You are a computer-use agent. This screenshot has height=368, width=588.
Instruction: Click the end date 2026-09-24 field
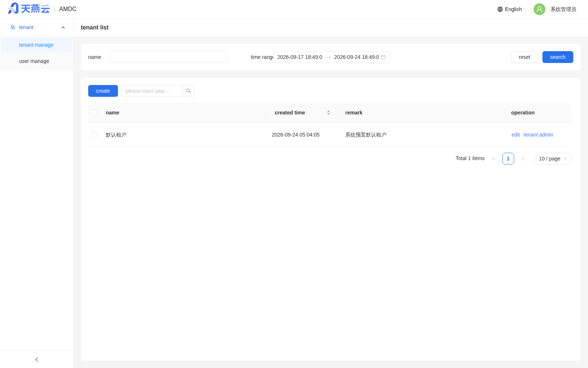(356, 57)
